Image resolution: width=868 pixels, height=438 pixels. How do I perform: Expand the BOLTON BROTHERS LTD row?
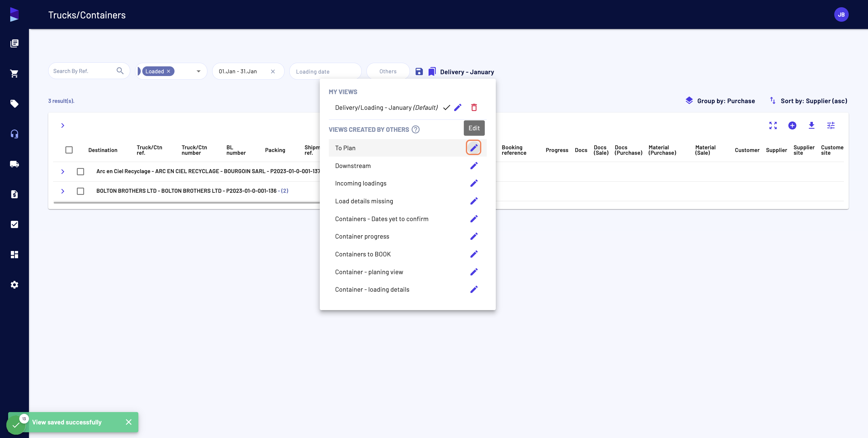[63, 191]
